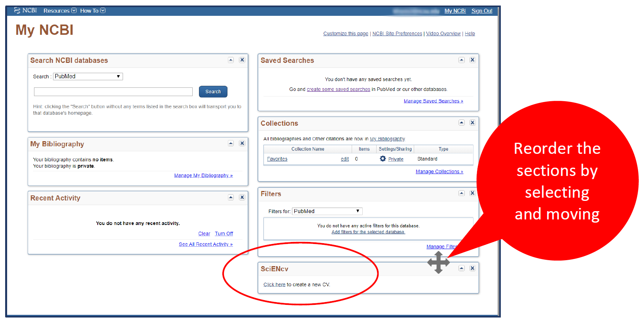
Task: Click Add filters for the selected database
Action: (x=368, y=232)
